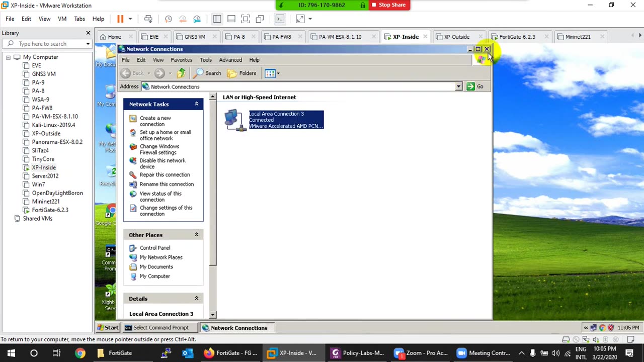
Task: Click Change settings of this connection
Action: (166, 211)
